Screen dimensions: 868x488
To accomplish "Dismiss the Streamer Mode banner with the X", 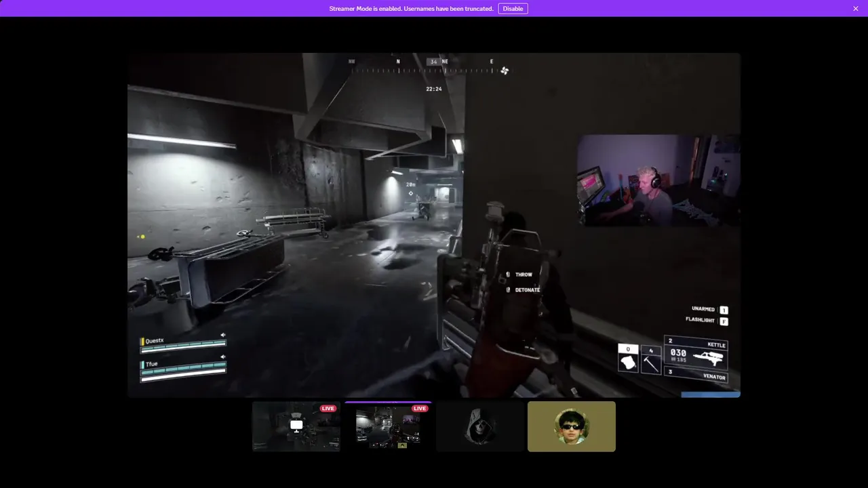I will click(x=856, y=9).
